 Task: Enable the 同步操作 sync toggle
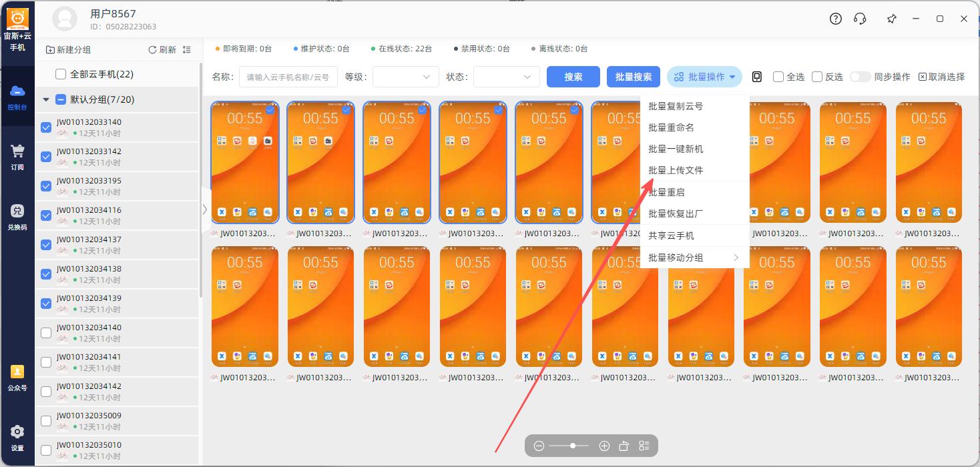(860, 77)
